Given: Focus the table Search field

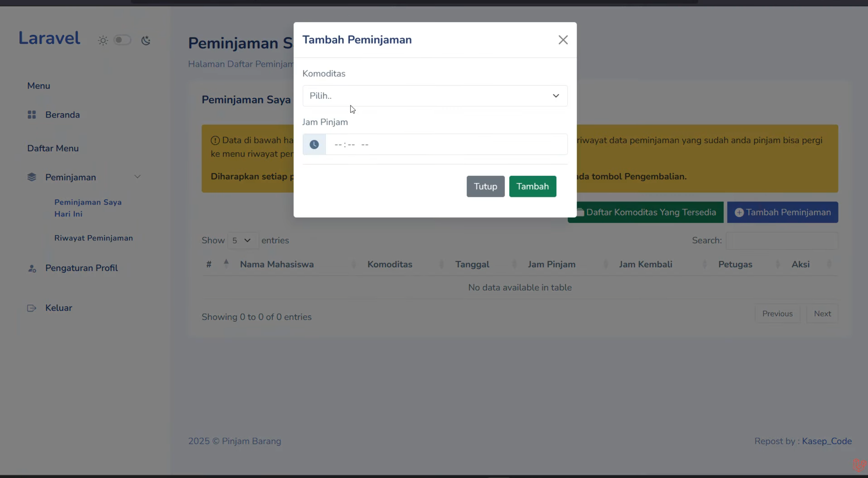Looking at the screenshot, I should coord(782,241).
